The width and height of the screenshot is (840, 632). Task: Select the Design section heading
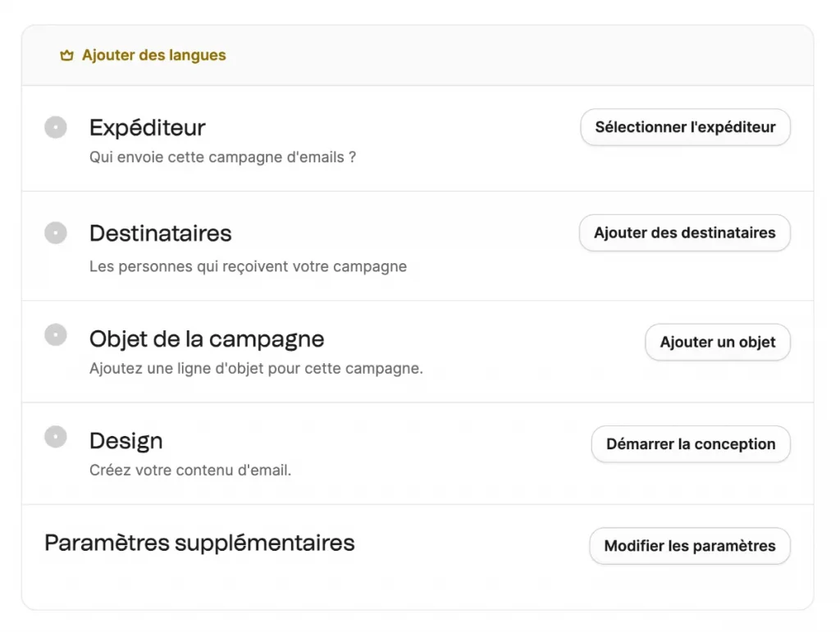126,441
